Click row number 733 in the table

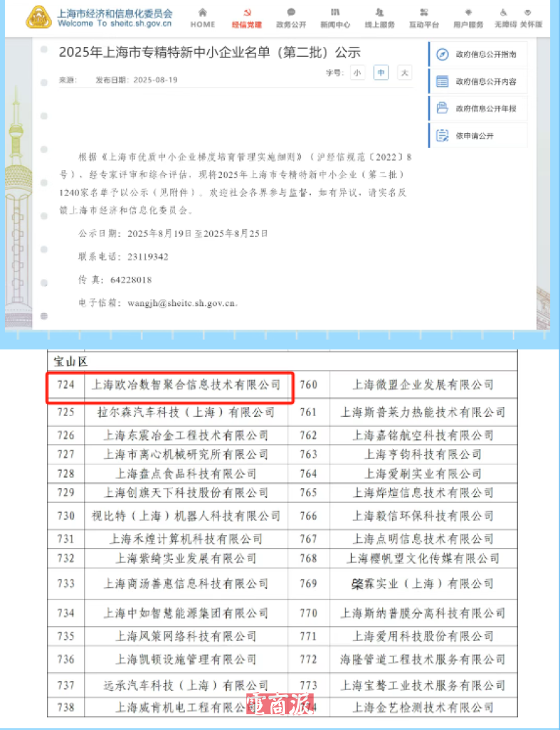pyautogui.click(x=66, y=584)
